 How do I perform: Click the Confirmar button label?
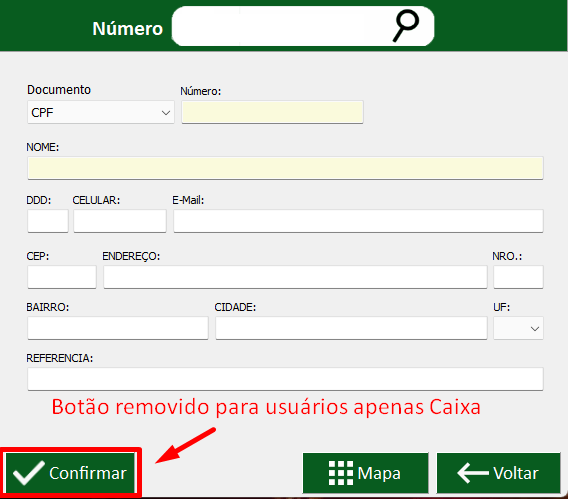[x=88, y=473]
